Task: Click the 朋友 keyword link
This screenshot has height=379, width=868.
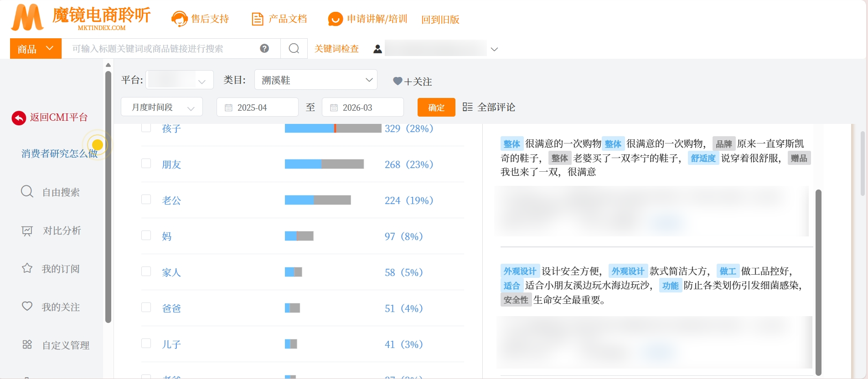Action: [x=171, y=164]
